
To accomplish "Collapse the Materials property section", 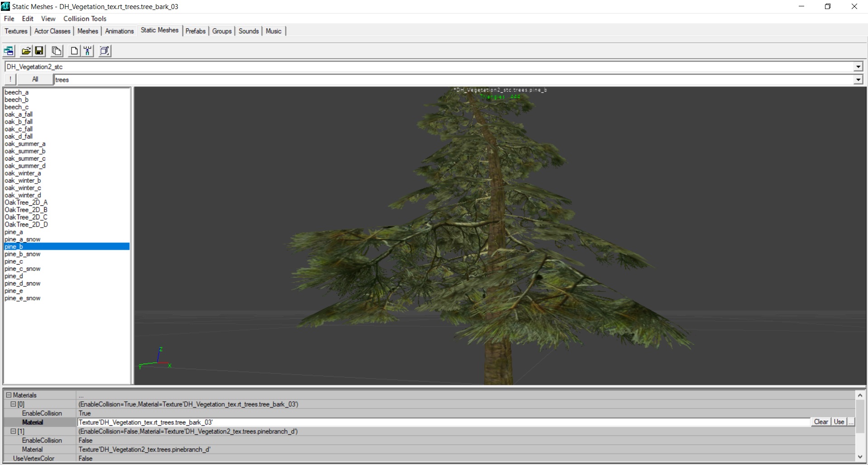I will click(9, 395).
